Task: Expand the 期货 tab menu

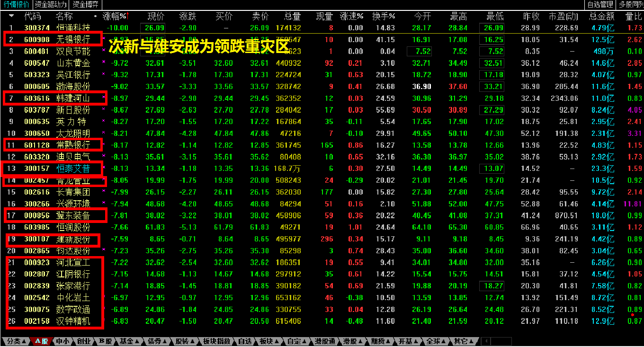Action: [381, 341]
